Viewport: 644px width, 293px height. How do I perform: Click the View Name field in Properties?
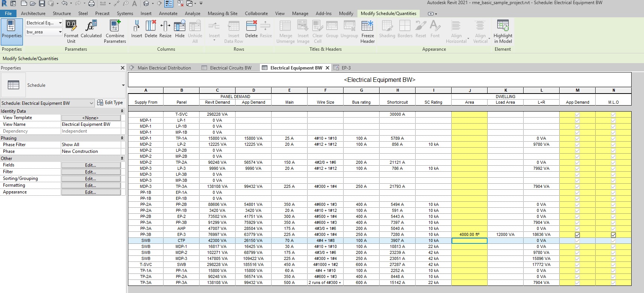click(91, 124)
